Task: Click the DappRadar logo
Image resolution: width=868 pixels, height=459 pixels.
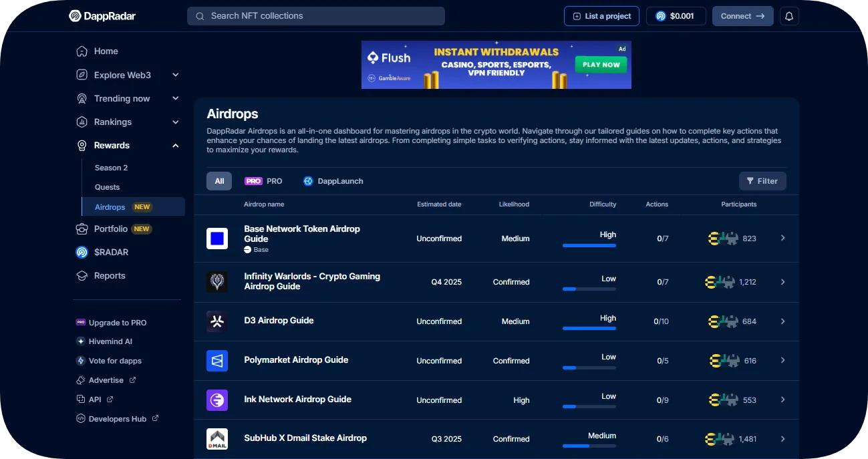Action: tap(102, 16)
